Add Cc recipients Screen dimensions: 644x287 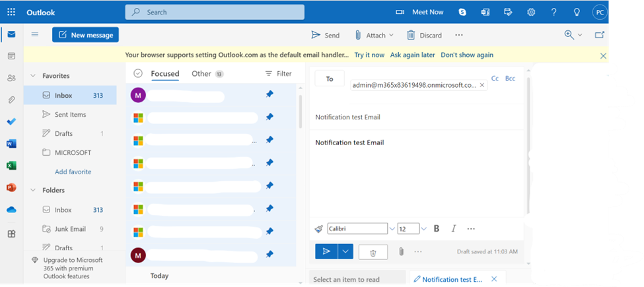(495, 79)
